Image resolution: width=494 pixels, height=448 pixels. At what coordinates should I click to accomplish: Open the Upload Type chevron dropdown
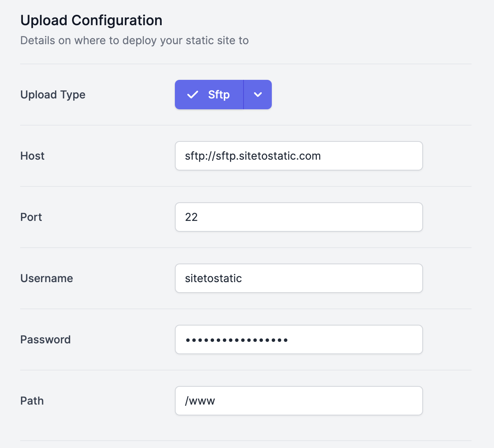[258, 95]
